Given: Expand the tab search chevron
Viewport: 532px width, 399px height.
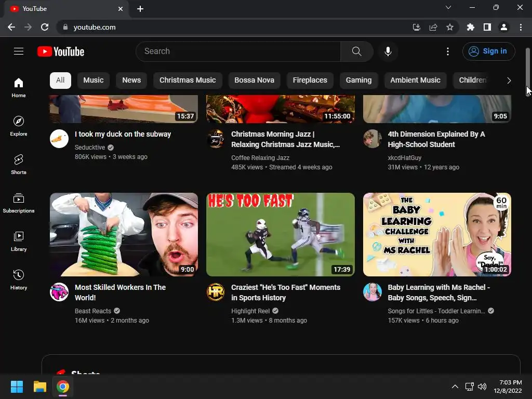Looking at the screenshot, I should 448,7.
